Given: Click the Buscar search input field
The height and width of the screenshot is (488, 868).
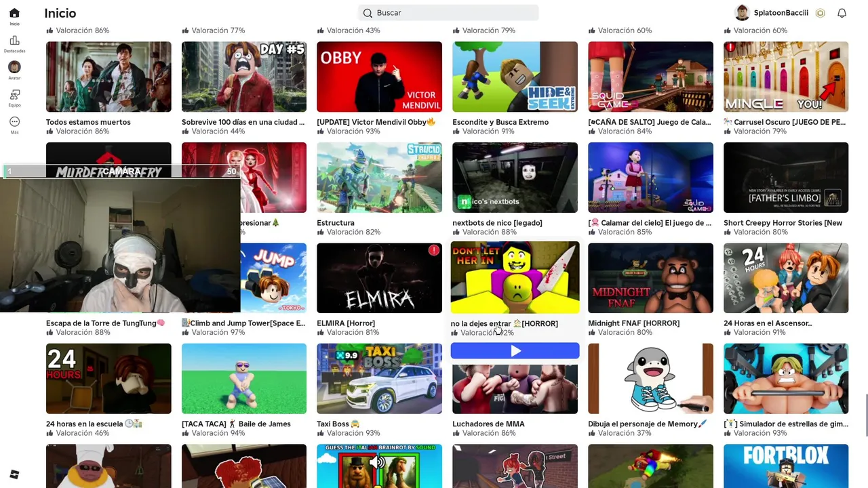Looking at the screenshot, I should (448, 13).
